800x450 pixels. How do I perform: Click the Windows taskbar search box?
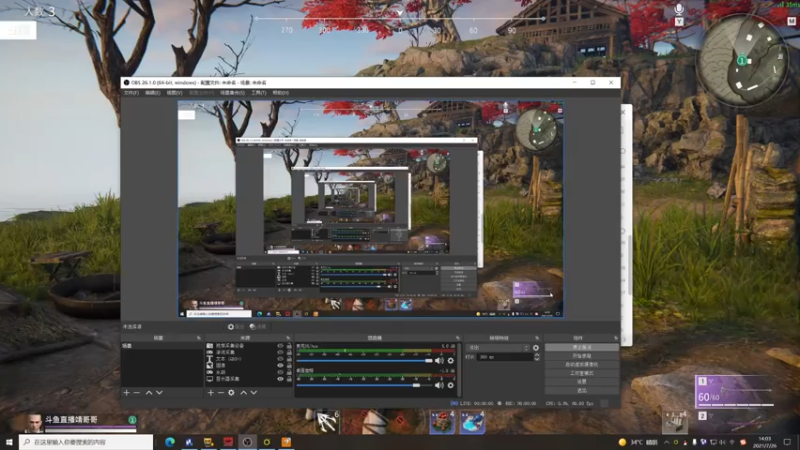[86, 442]
